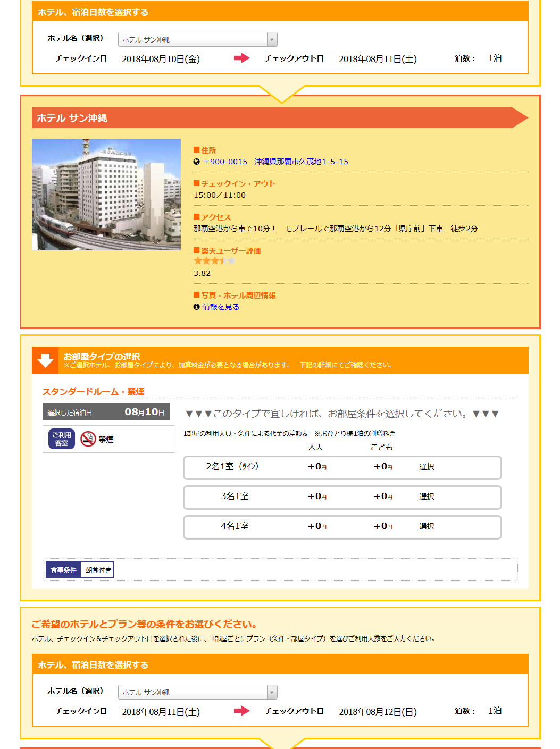Screen dimensions: 560x749
Task: Click the info icon next to 情報を見る
Action: point(196,307)
